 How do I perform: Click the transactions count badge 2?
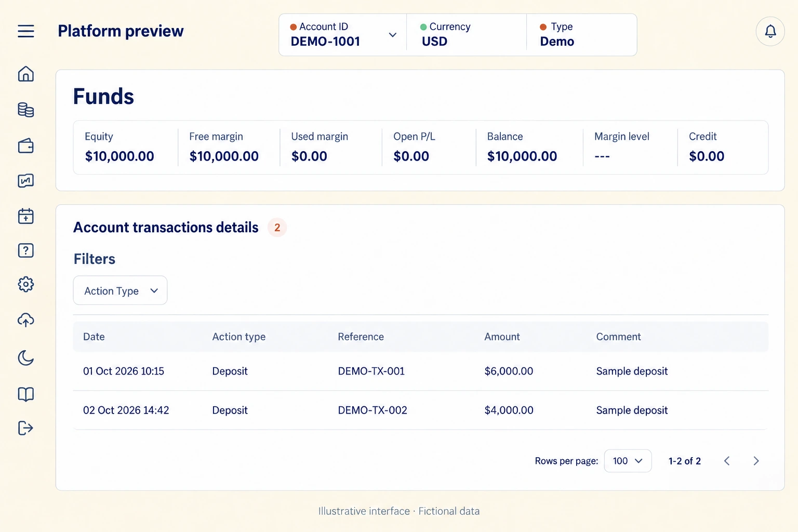pyautogui.click(x=277, y=228)
